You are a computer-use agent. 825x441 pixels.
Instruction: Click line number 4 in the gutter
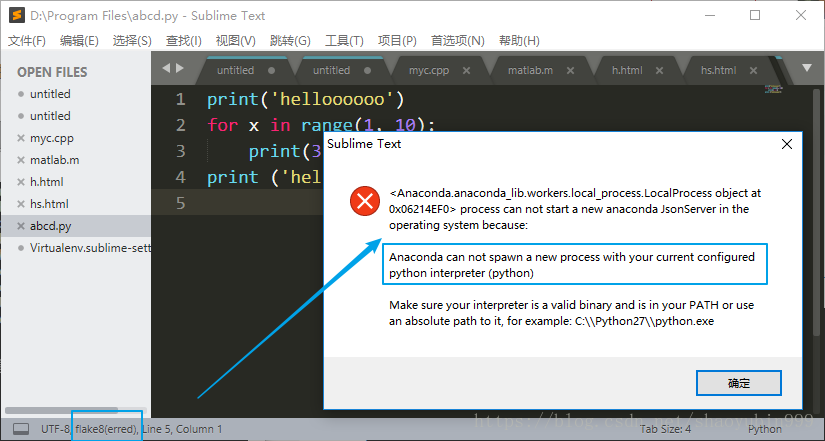(x=180, y=177)
